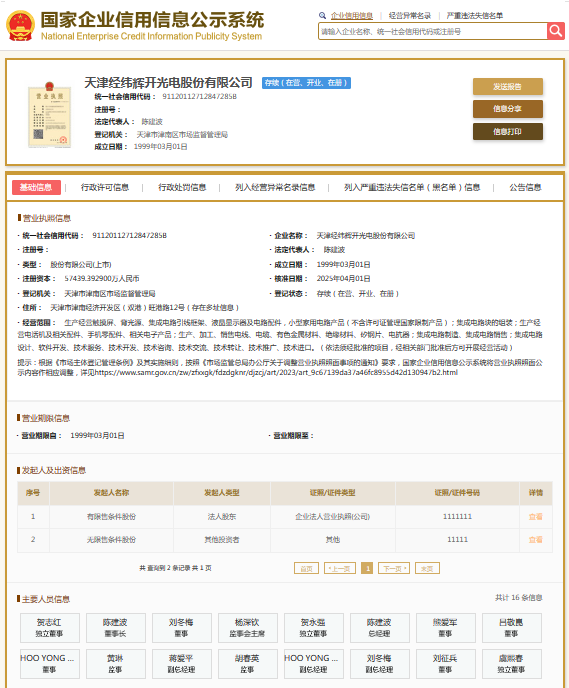Click the certificate number 1111111 cell
Viewport: 569px width, 688px height.
coord(457,517)
